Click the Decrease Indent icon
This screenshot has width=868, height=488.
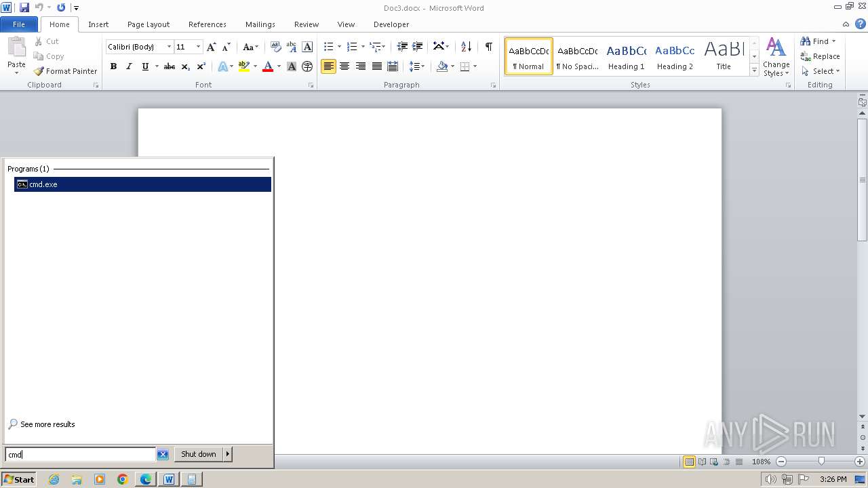pos(402,47)
